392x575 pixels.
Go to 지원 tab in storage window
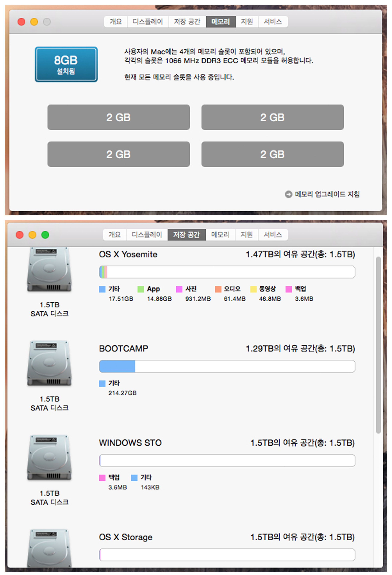tap(247, 235)
